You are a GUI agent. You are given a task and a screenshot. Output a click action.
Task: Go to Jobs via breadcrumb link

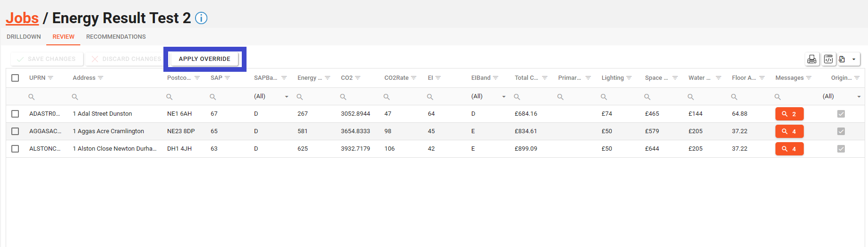[22, 18]
